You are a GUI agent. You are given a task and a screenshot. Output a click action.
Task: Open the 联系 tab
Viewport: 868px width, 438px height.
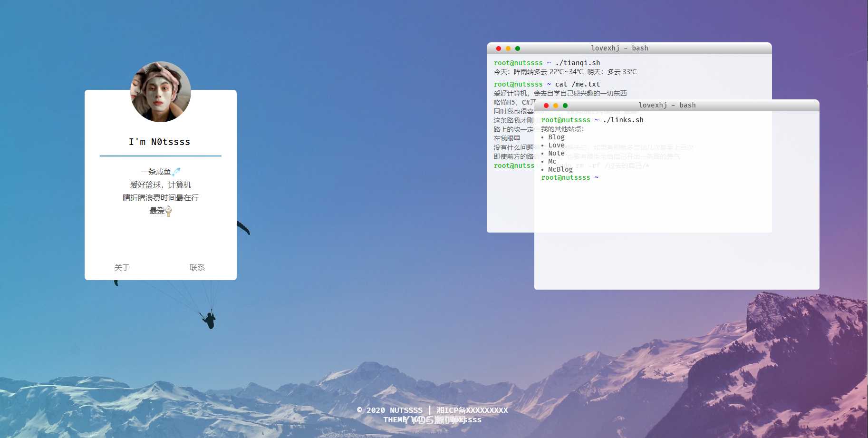point(197,268)
